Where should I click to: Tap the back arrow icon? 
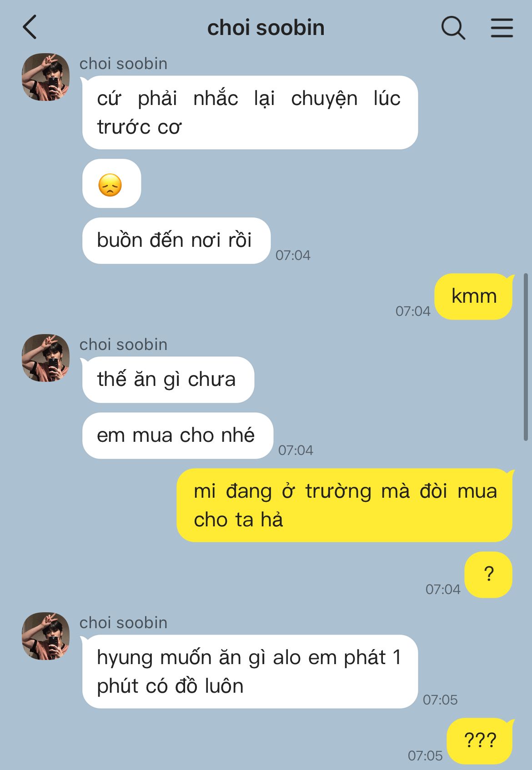click(x=30, y=27)
